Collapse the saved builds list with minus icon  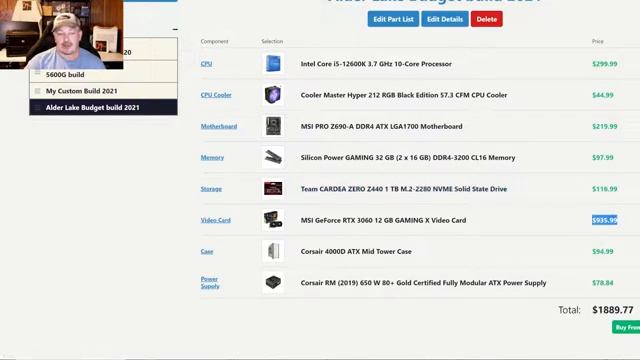175,29
